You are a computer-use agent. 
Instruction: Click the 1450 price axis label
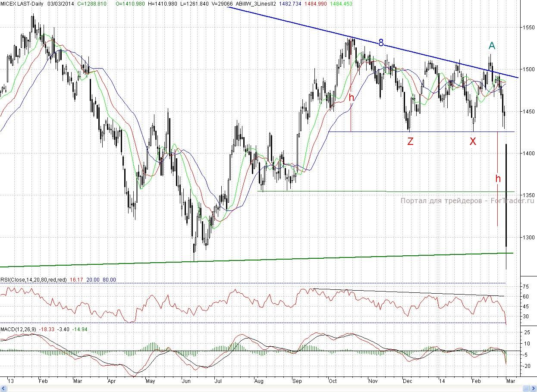(x=529, y=111)
